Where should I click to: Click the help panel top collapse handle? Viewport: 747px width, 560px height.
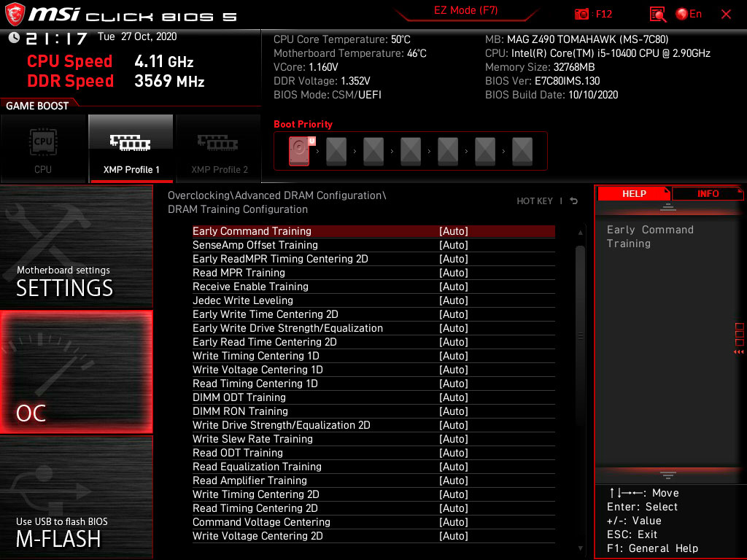click(668, 207)
